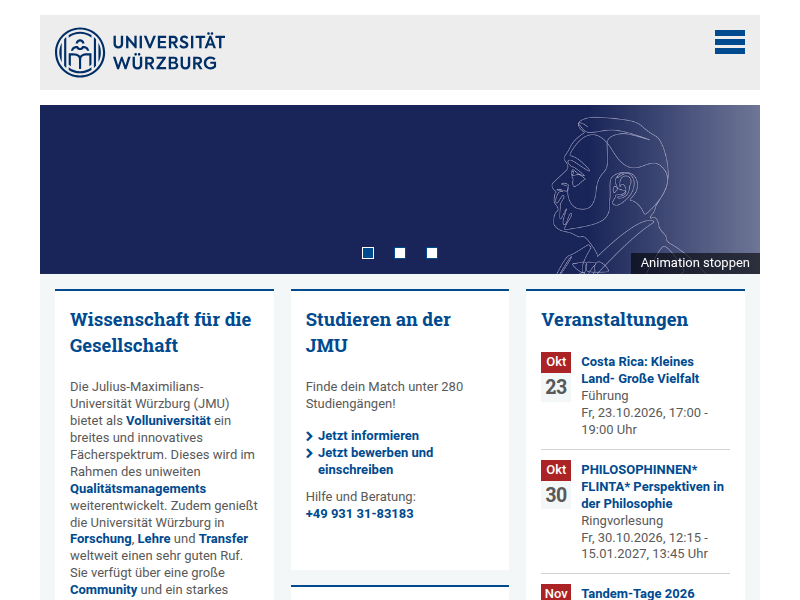Click Wissenschaft für die Gesellschaft heading
Image resolution: width=800 pixels, height=600 pixels.
(x=161, y=333)
